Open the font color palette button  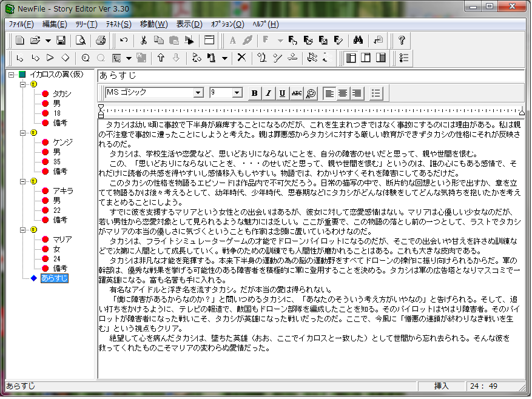(311, 93)
